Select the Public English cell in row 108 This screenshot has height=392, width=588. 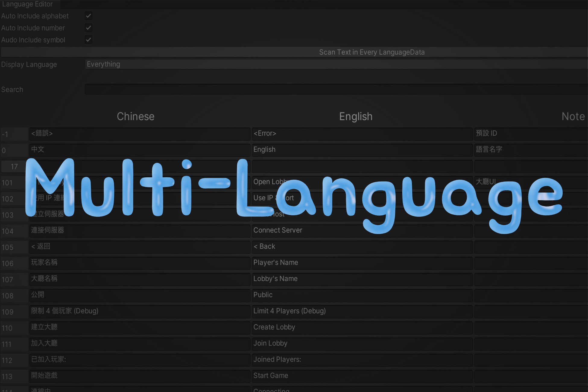click(x=362, y=295)
